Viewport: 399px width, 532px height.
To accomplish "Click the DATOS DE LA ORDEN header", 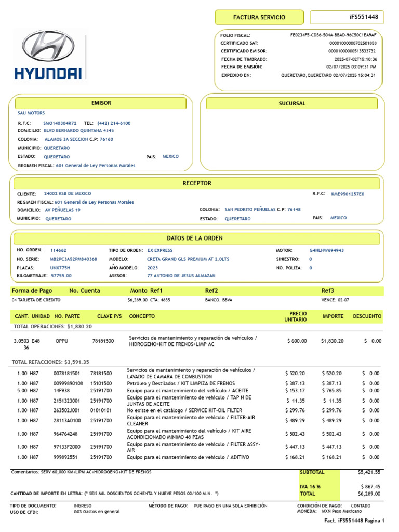I will click(x=195, y=238).
